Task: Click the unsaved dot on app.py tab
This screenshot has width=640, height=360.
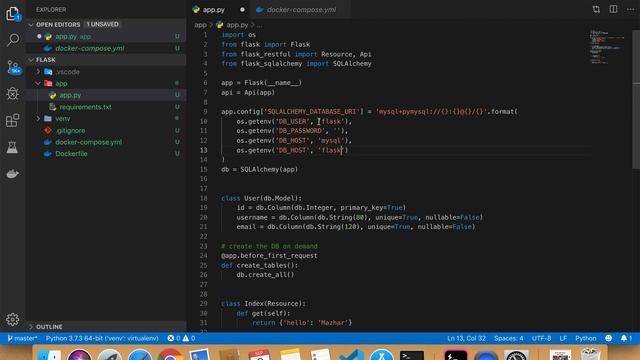Action: click(242, 9)
